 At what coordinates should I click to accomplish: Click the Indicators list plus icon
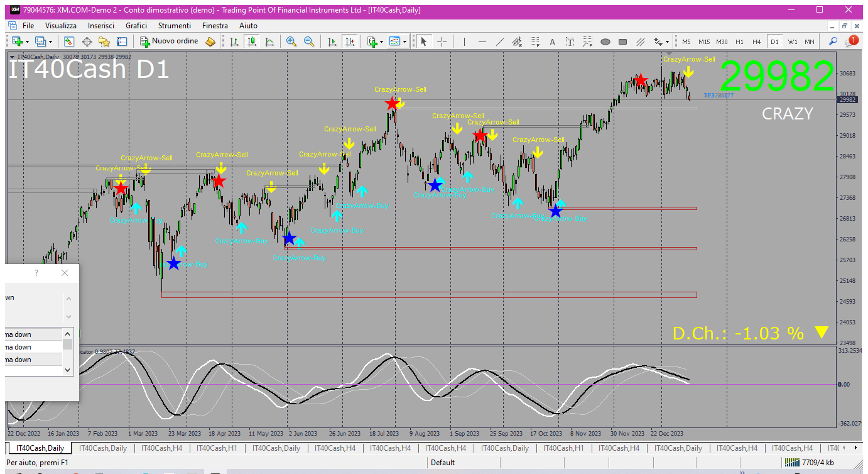tap(372, 41)
